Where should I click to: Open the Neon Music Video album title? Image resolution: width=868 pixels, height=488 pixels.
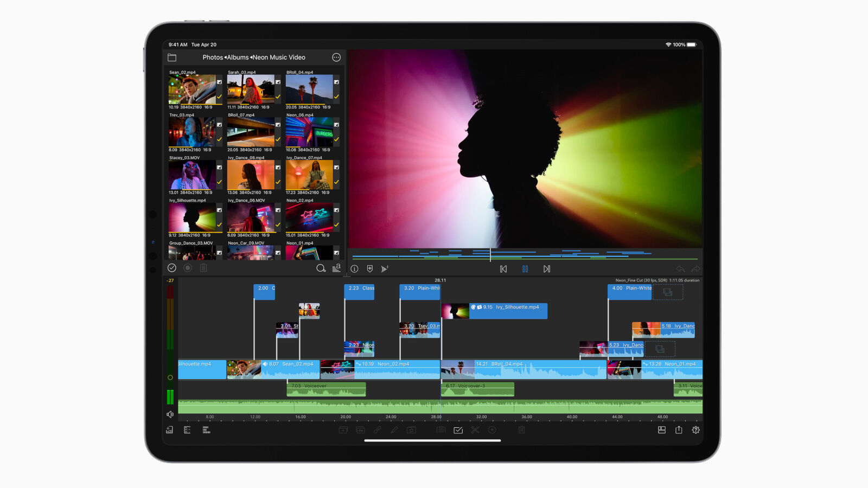click(x=280, y=57)
